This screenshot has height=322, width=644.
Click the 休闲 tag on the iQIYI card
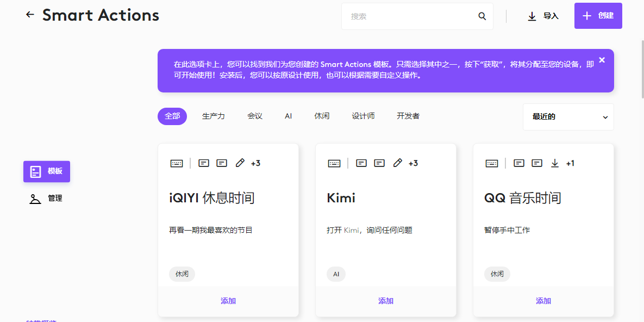click(182, 274)
